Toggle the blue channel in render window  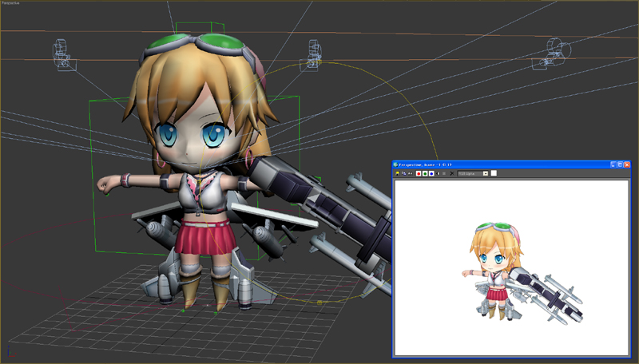[x=431, y=173]
